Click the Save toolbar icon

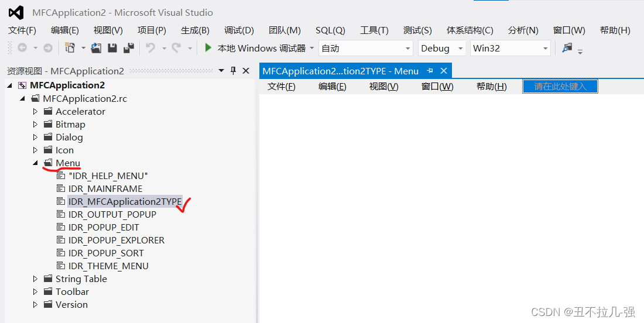pyautogui.click(x=112, y=48)
